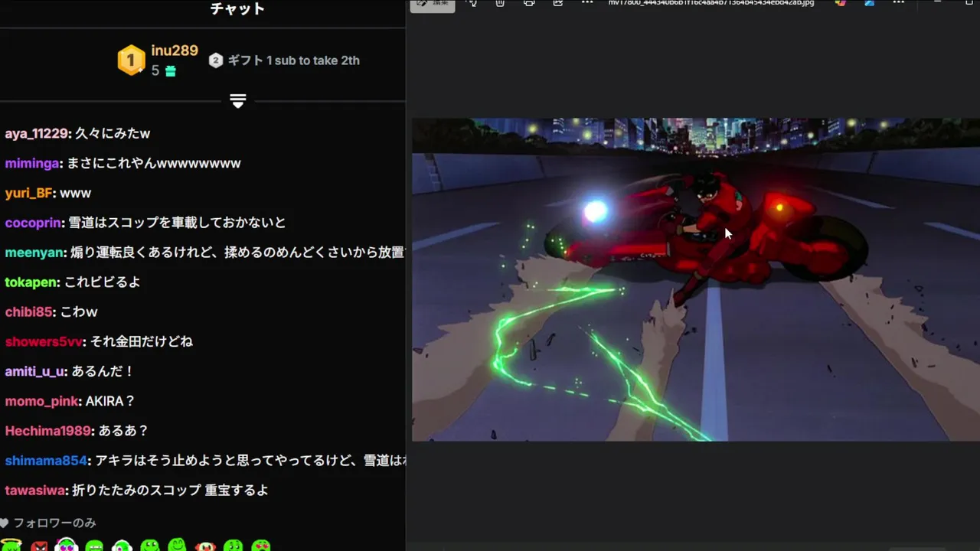Screen dimensions: 980x551
Task: Expand the gift leaderboard arrow below inu289
Action: [237, 101]
